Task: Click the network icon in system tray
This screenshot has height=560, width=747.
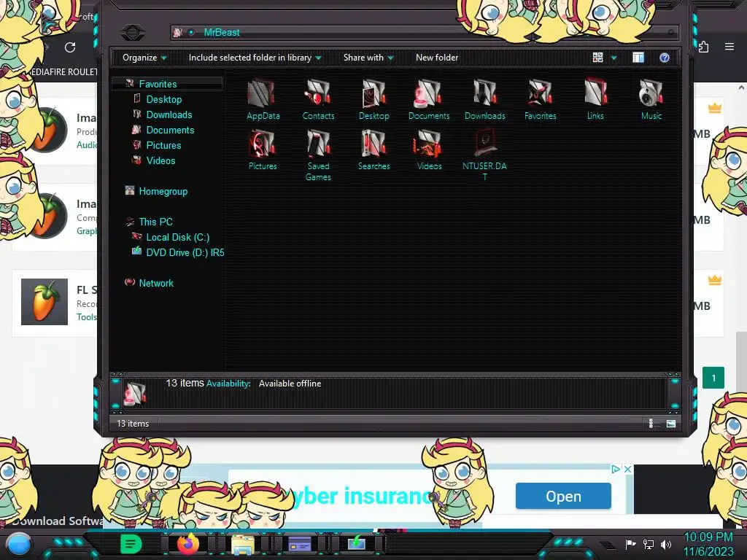Action: click(649, 544)
